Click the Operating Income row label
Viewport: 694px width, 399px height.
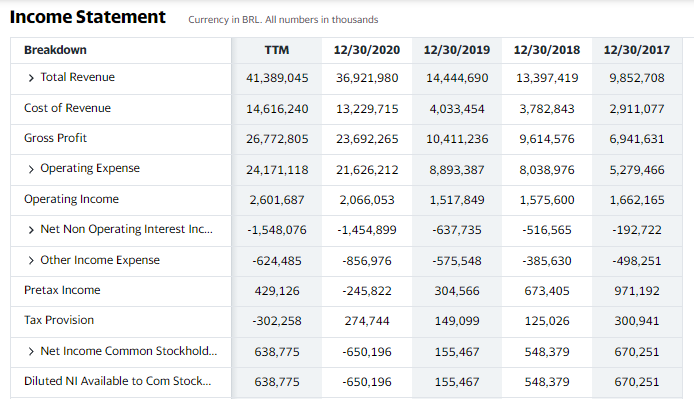point(71,199)
